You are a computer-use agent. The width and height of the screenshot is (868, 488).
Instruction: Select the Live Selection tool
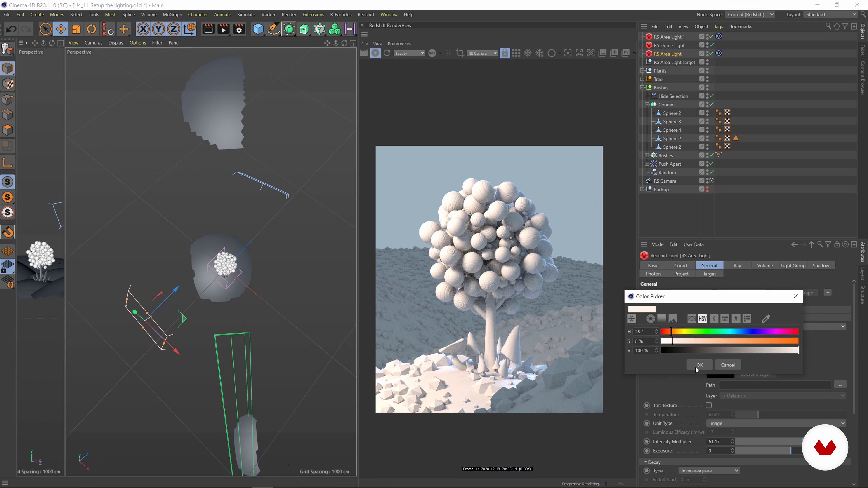tap(45, 29)
